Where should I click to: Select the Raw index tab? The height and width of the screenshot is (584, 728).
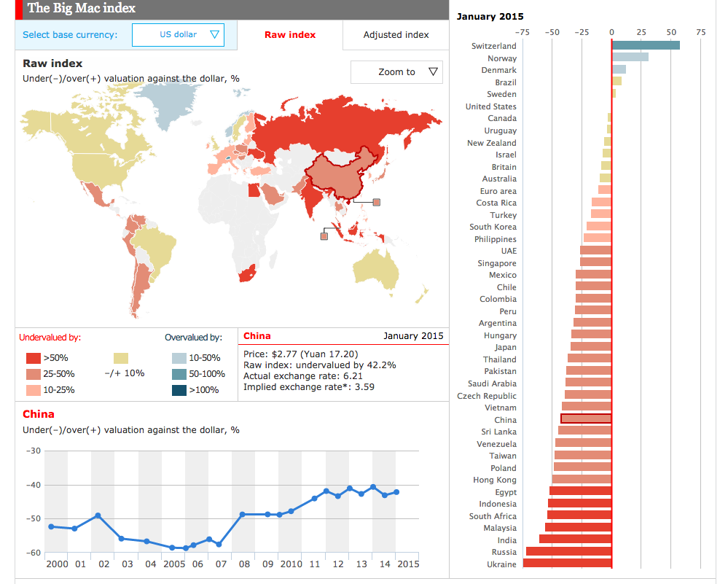tap(290, 35)
